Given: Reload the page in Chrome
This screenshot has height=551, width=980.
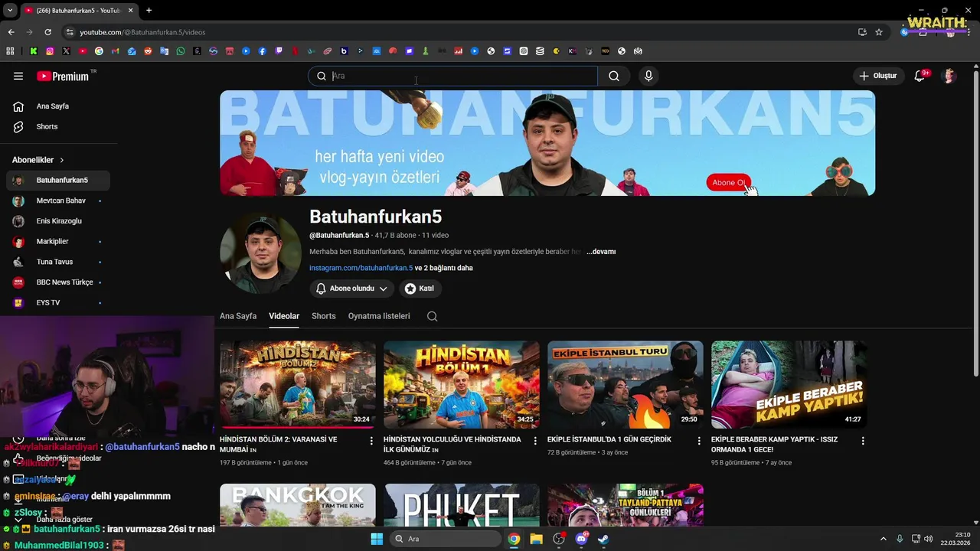Looking at the screenshot, I should (x=47, y=32).
